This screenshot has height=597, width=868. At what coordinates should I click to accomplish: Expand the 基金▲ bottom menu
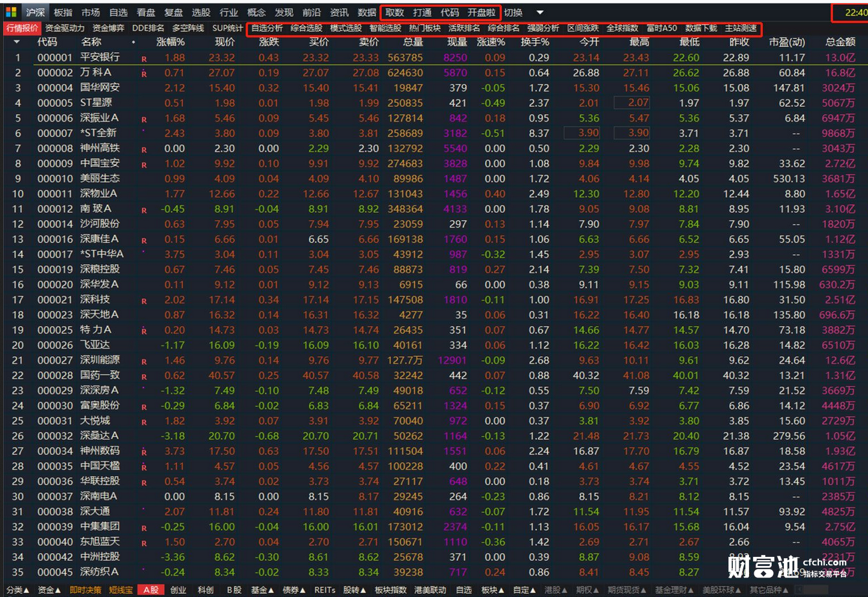263,590
